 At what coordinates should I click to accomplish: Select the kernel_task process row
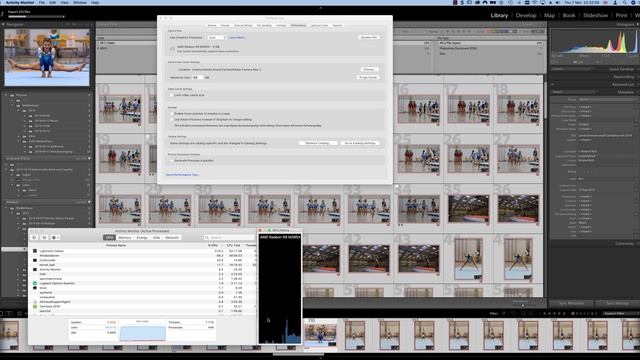point(142,265)
